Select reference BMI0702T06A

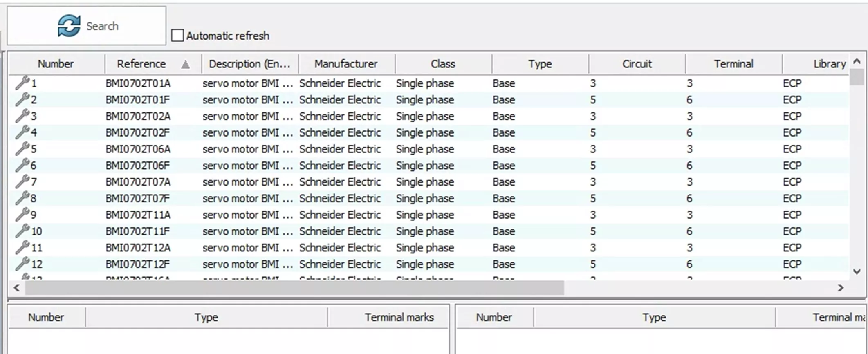click(x=138, y=149)
